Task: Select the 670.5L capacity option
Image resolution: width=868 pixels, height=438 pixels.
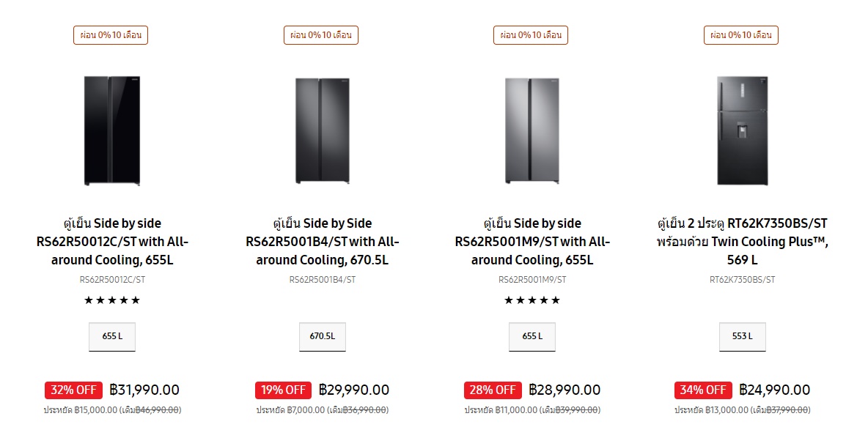Action: pos(322,336)
